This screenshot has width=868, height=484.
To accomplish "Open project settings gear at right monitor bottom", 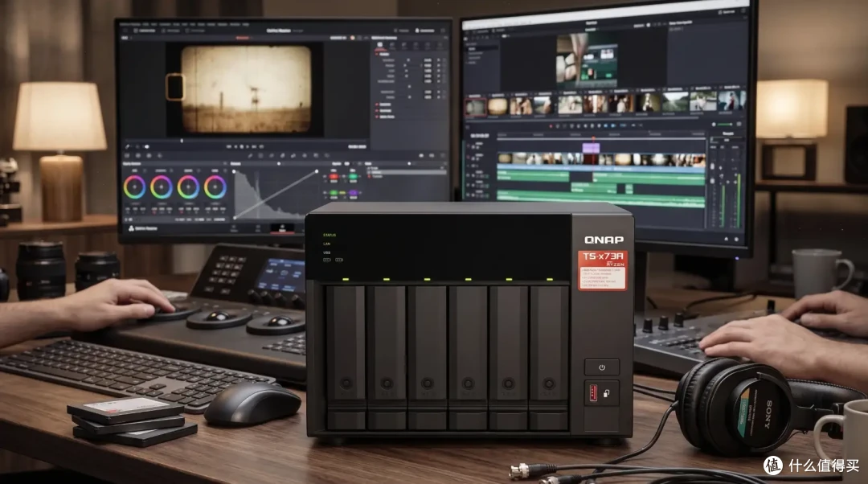I will (x=736, y=240).
